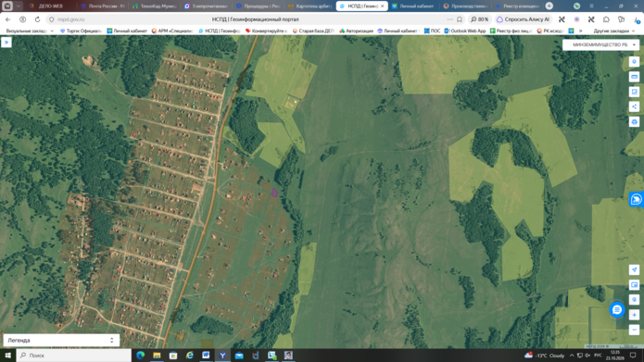Click the taskbar Поиск search box
This screenshot has width=644, height=362.
click(74, 355)
